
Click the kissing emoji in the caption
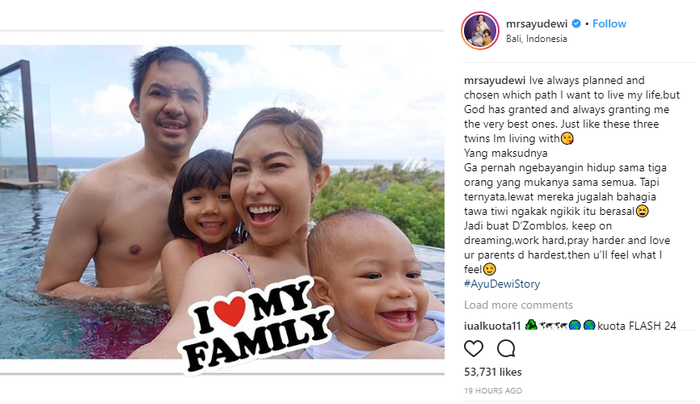click(567, 139)
